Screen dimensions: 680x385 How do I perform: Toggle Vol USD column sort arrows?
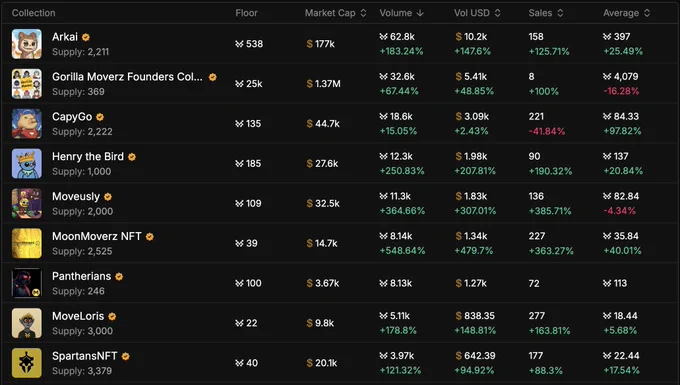tap(497, 13)
